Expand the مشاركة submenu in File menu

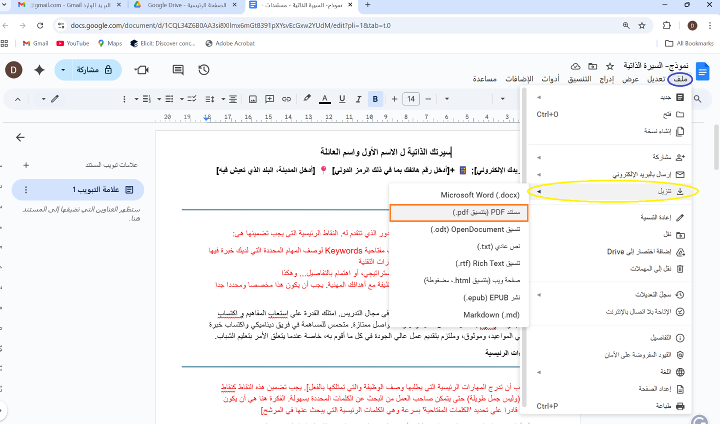(611, 157)
